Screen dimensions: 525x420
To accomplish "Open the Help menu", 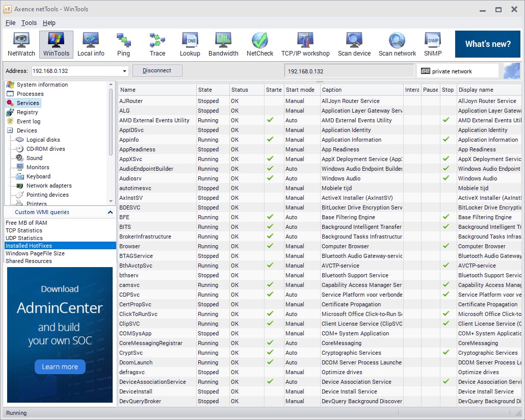I will (49, 23).
